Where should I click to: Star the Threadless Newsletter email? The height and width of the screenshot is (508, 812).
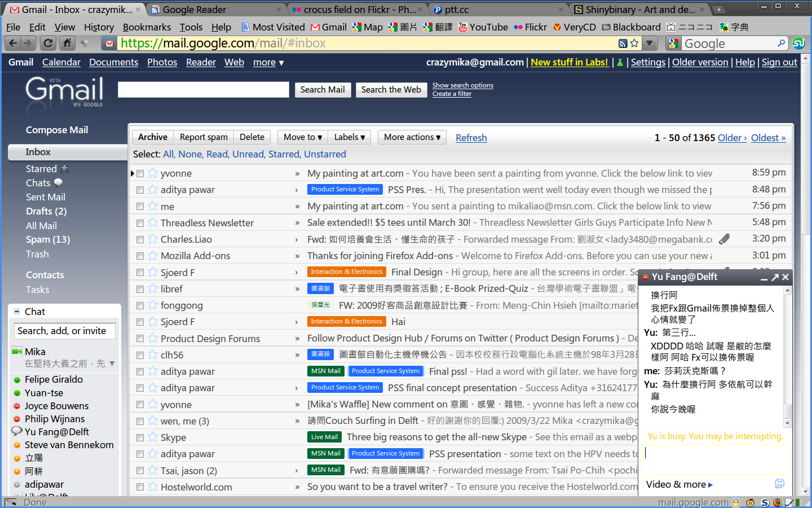pos(153,223)
